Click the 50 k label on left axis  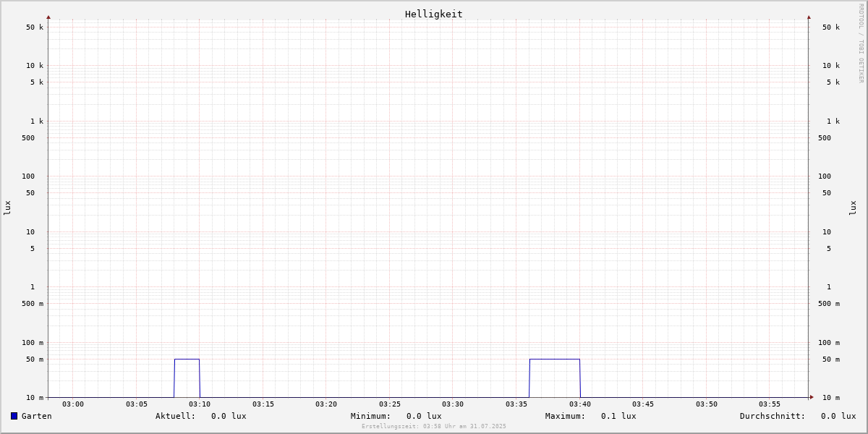(35, 27)
